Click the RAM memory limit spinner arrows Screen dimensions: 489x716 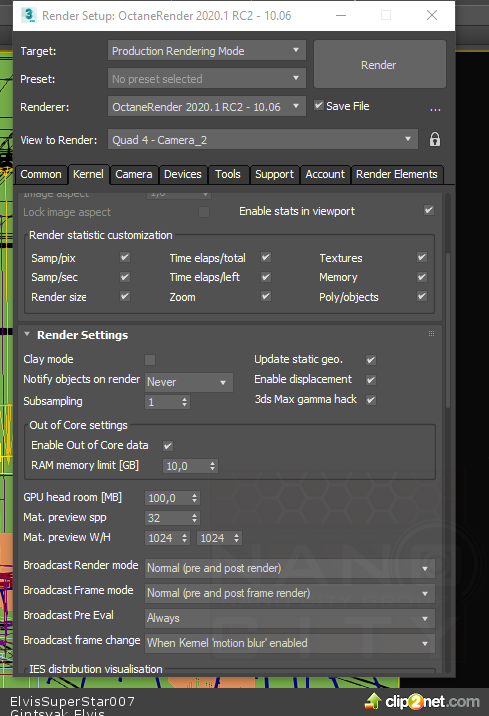coord(212,466)
